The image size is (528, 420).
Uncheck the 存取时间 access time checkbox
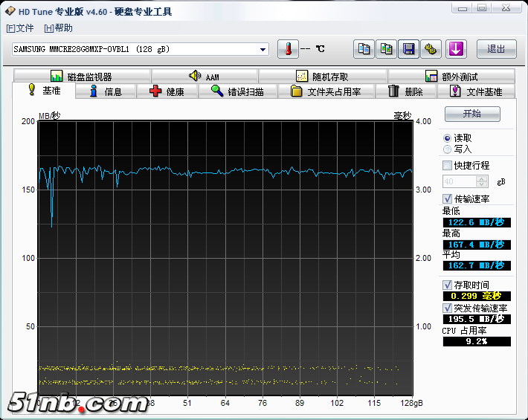pos(447,285)
